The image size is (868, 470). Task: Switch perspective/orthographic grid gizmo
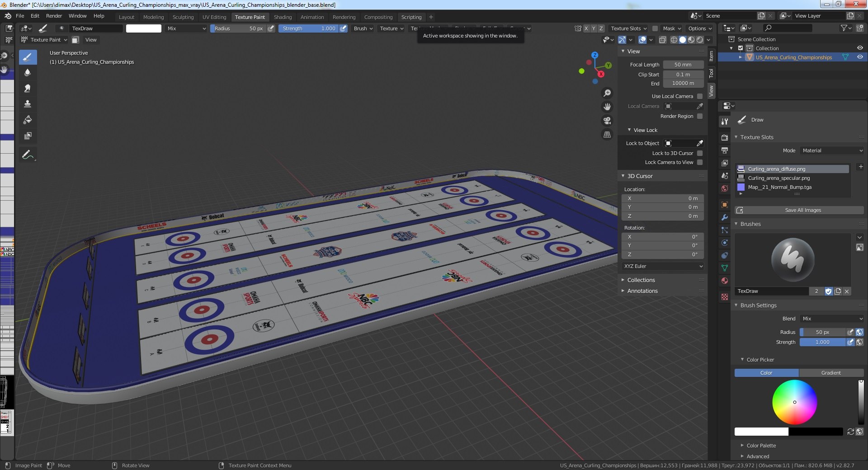pyautogui.click(x=607, y=135)
